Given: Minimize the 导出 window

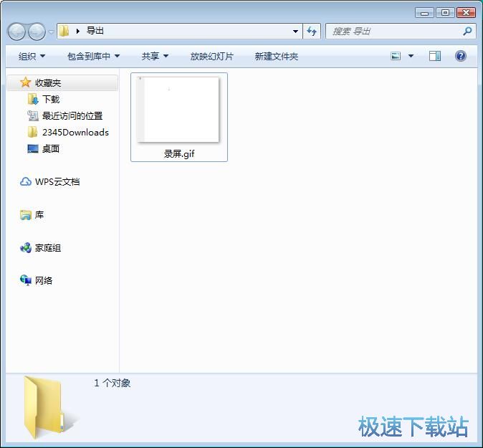Looking at the screenshot, I should pos(424,13).
